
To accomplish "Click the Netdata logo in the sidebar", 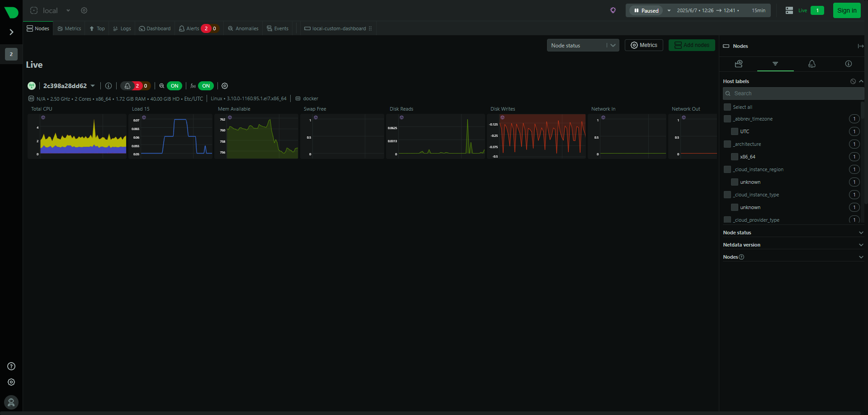I will [11, 12].
